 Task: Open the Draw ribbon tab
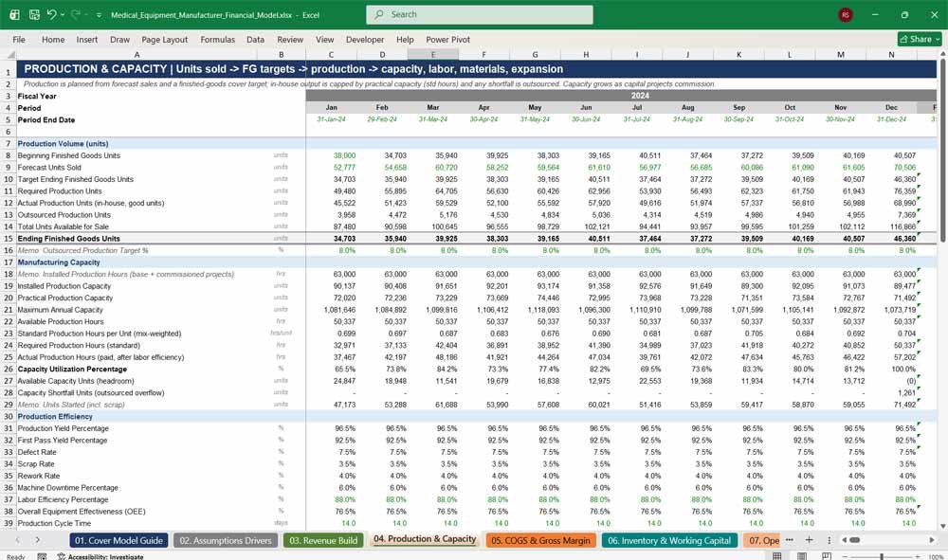point(119,39)
